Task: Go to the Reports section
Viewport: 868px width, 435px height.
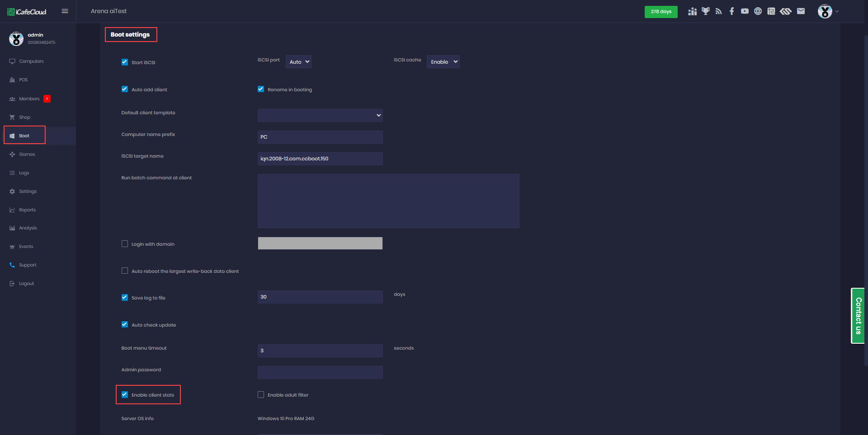Action: pos(27,210)
